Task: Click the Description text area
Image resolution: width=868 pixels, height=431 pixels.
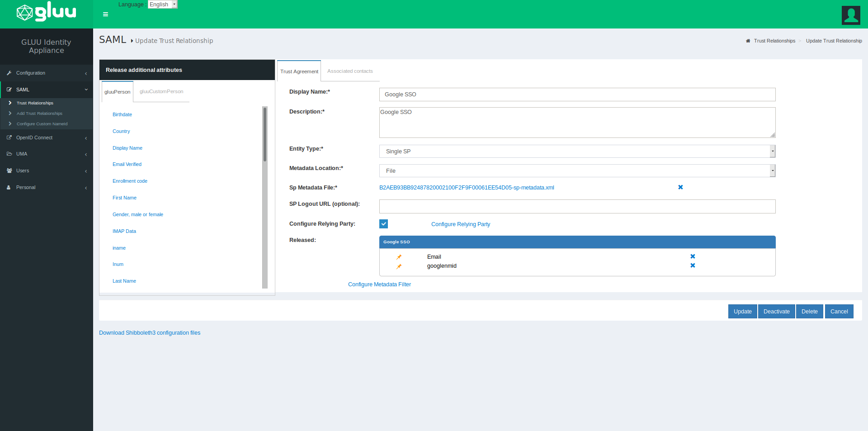Action: pos(577,123)
